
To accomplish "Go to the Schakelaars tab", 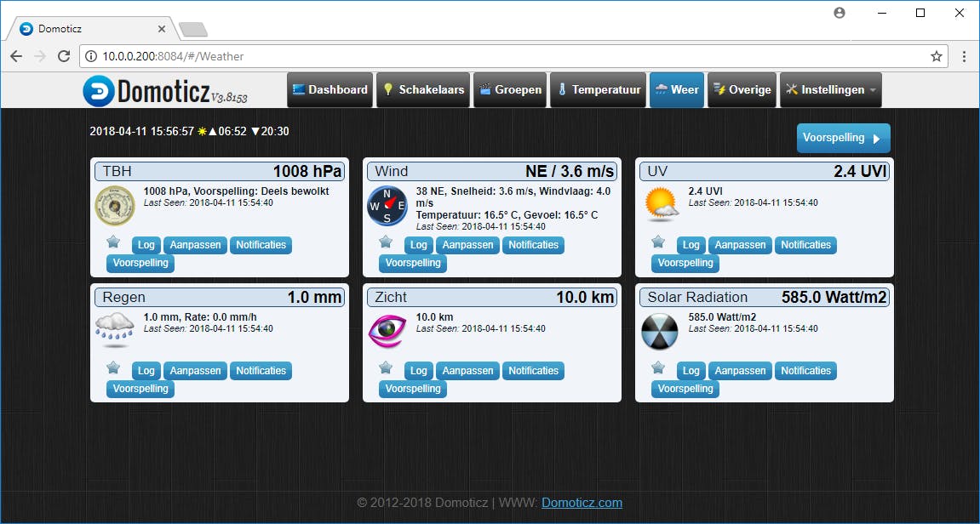I will tap(423, 90).
